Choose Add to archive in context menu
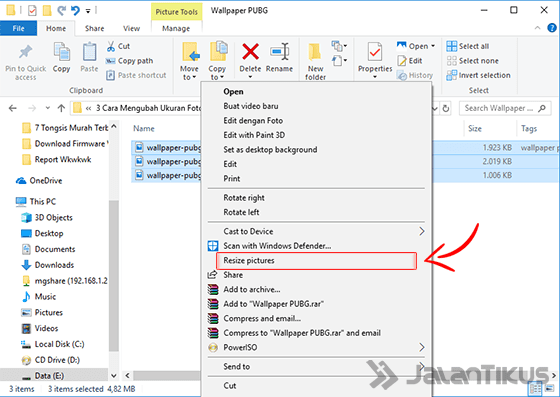560x397 pixels. pos(251,290)
